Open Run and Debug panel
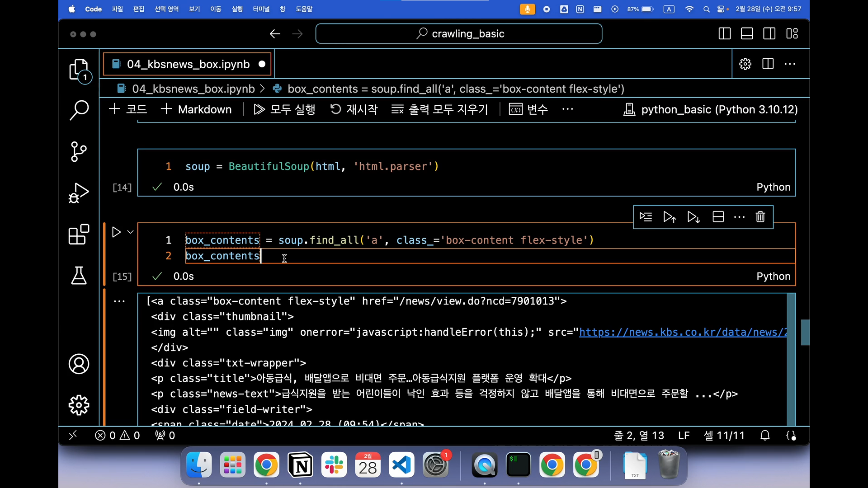 click(79, 193)
